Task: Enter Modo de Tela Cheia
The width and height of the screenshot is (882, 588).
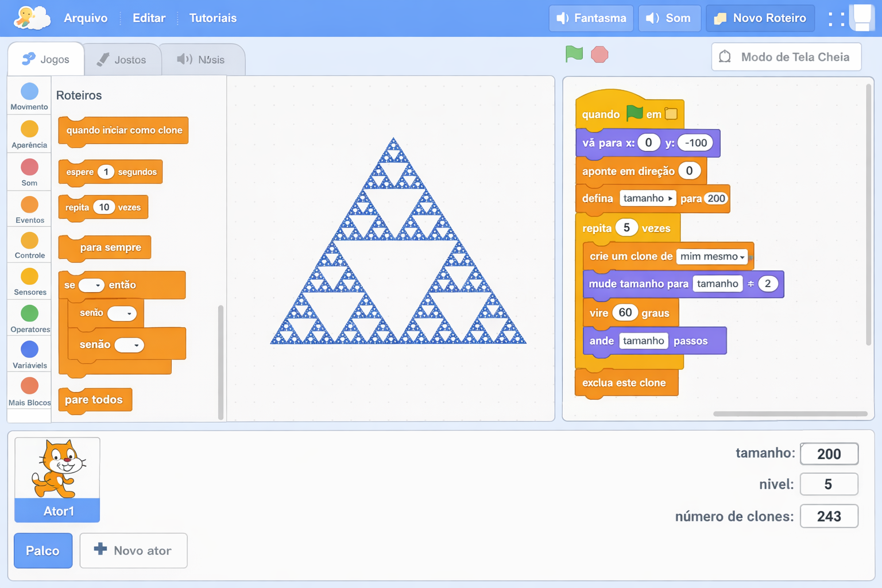Action: 786,57
